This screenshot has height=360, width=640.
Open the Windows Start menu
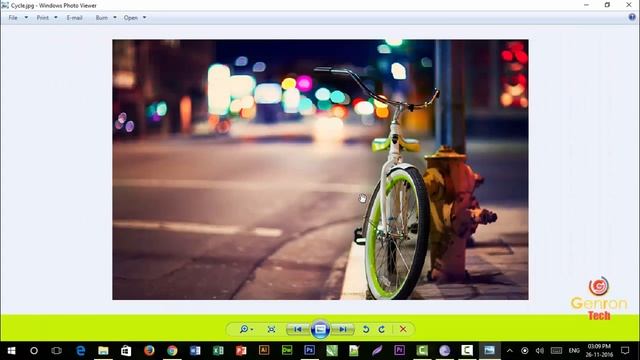click(x=11, y=351)
